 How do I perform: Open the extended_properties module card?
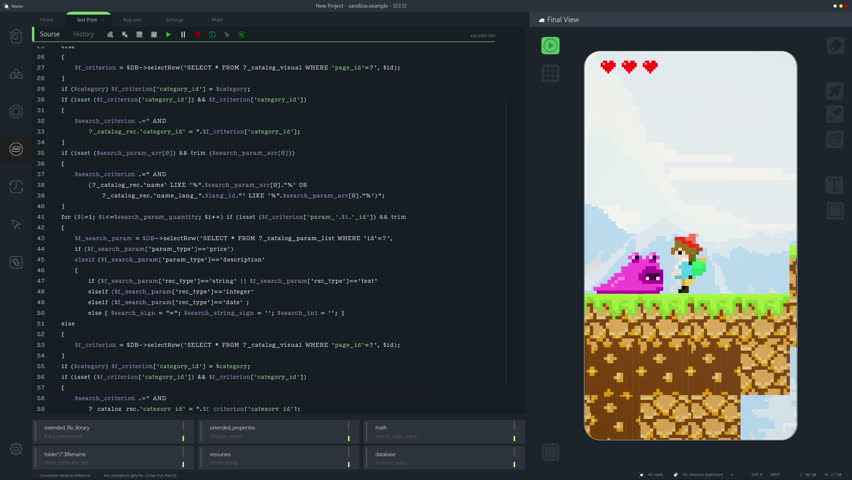278,431
